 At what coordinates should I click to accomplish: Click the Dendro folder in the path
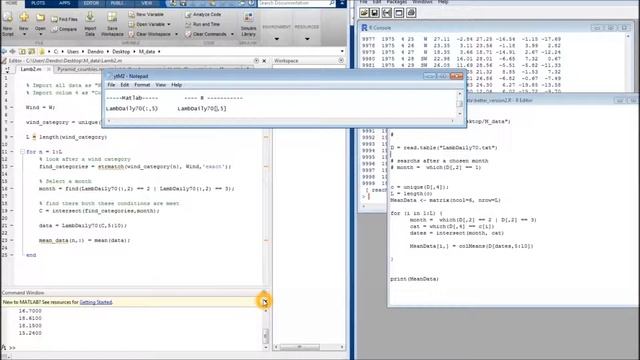pyautogui.click(x=96, y=51)
